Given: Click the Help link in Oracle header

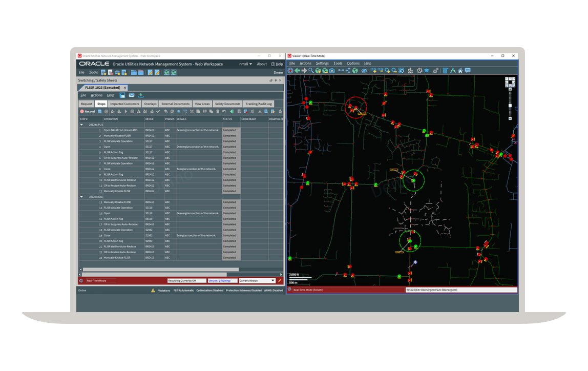Looking at the screenshot, I should (x=277, y=64).
